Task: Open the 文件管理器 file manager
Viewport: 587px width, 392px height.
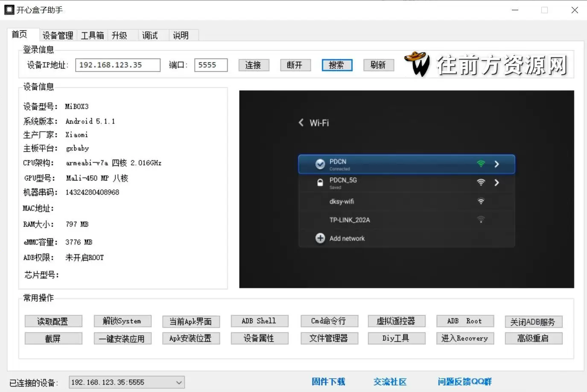Action: (x=329, y=338)
